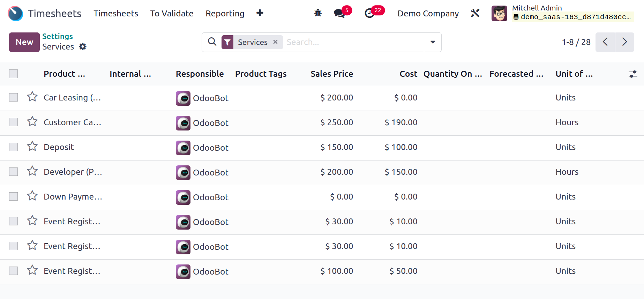Viewport: 644px width, 299px height.
Task: Mark Deposit as favorite with star
Action: [x=32, y=146]
